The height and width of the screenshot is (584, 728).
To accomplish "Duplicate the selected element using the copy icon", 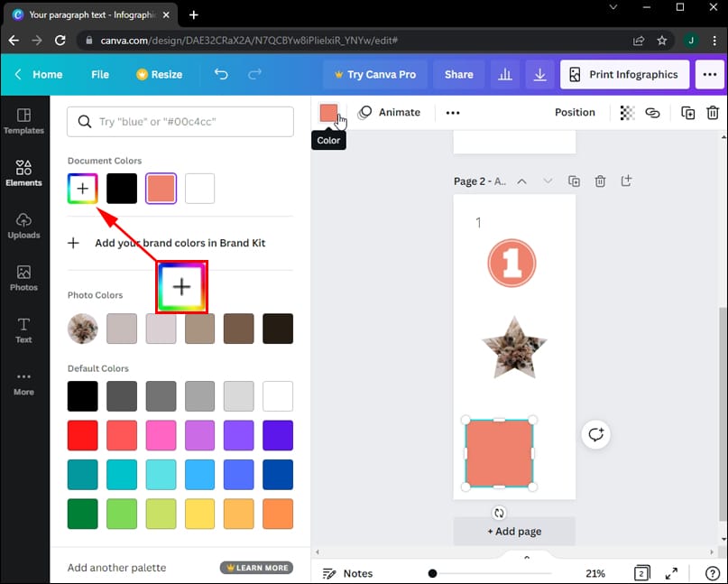I will coord(687,112).
